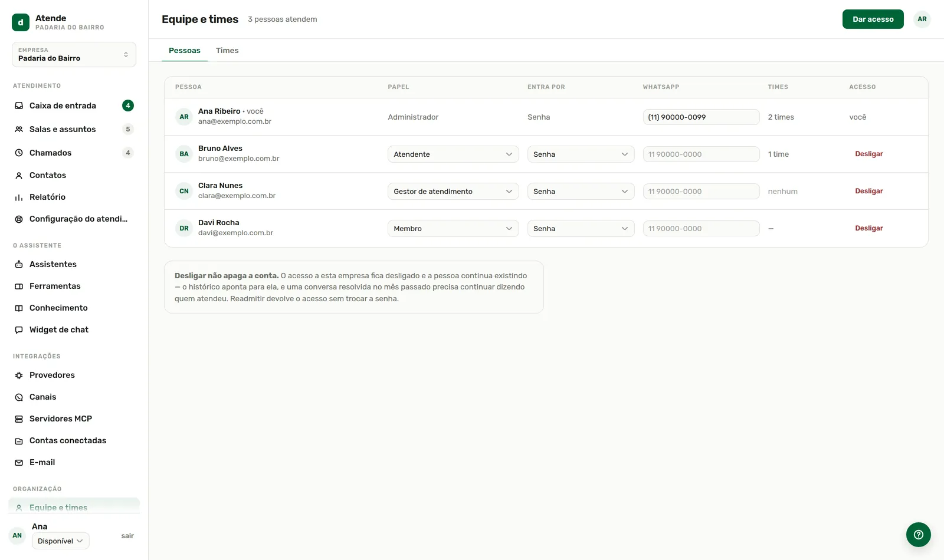Open Bruno Alves's Senha login dropdown
944x560 pixels.
coord(581,154)
